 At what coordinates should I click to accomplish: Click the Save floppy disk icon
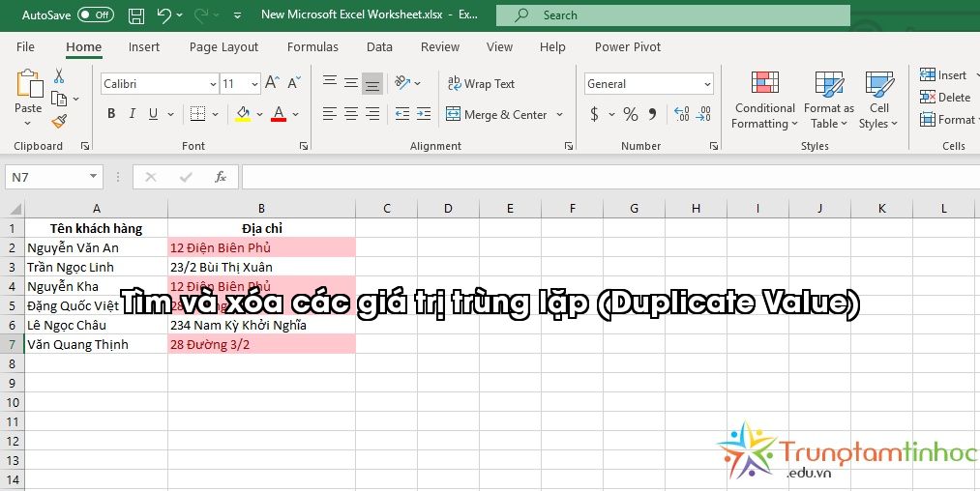click(x=136, y=15)
